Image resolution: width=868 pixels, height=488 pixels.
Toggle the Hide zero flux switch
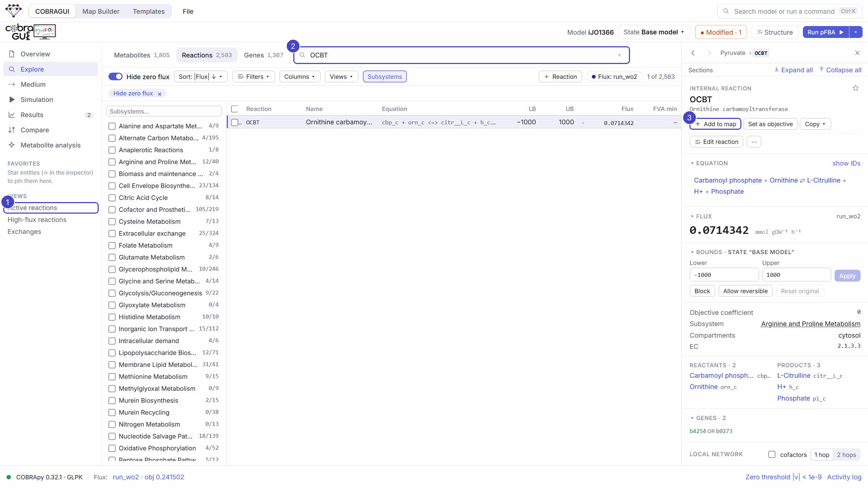click(115, 77)
